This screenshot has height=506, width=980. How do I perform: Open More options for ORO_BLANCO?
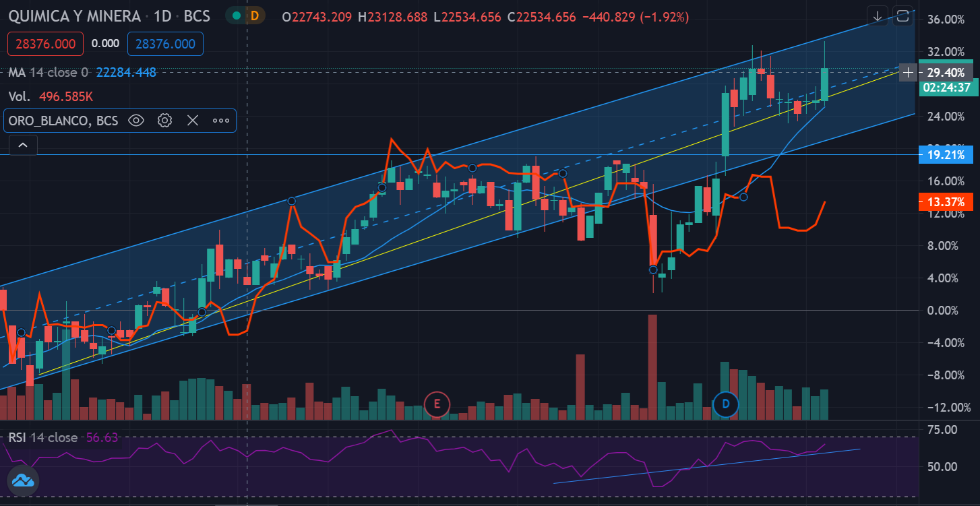click(221, 121)
